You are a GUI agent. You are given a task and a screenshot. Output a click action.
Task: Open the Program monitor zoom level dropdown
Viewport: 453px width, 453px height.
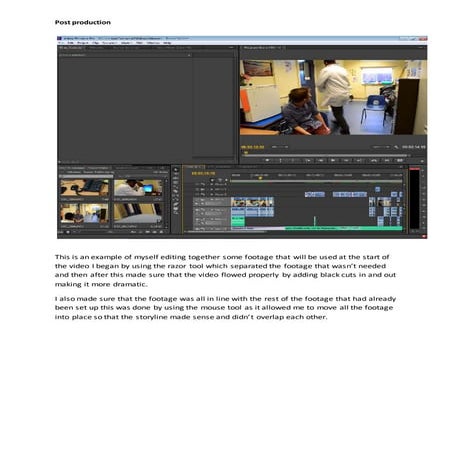click(x=280, y=147)
